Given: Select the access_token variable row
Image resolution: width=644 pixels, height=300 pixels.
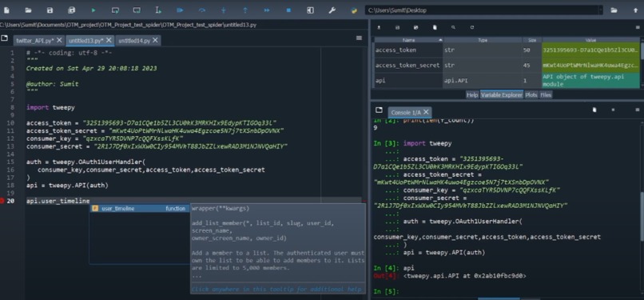Looking at the screenshot, I should click(x=507, y=50).
